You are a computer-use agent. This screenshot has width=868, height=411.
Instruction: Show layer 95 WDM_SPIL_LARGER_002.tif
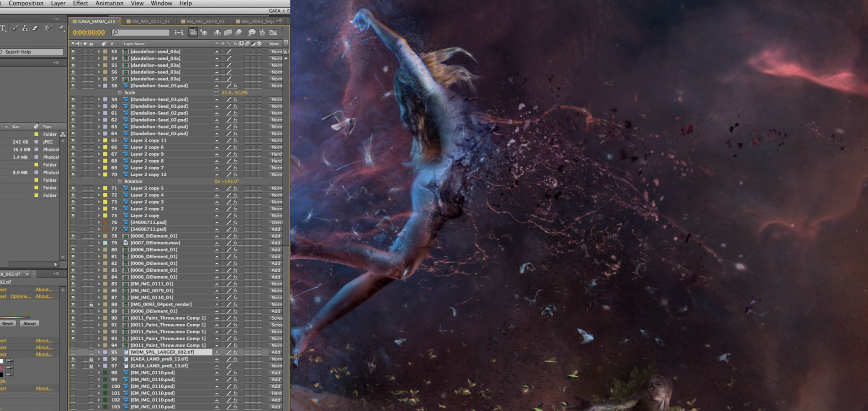[73, 352]
